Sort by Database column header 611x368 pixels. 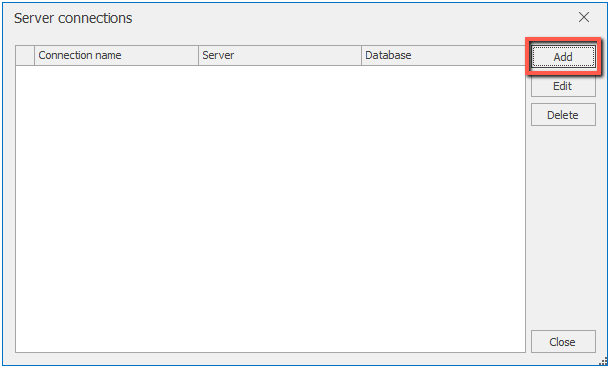pos(443,55)
